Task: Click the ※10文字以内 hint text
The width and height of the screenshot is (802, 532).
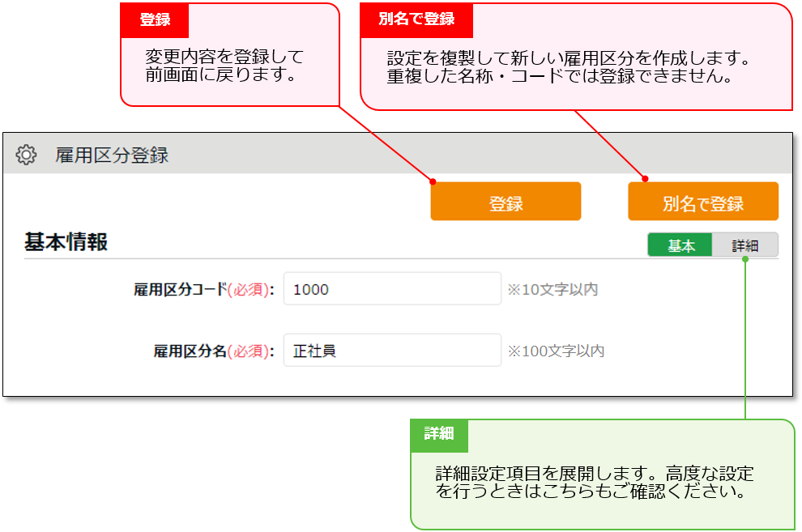Action: coord(552,290)
